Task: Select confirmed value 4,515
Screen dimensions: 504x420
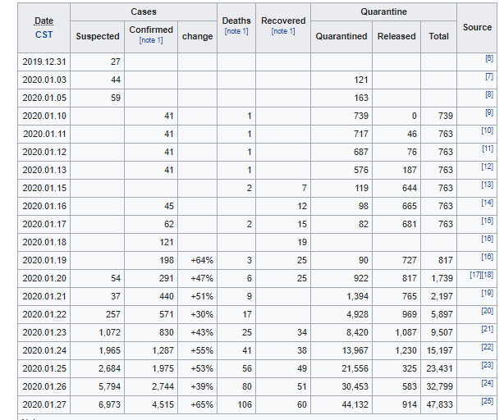Action: click(163, 404)
